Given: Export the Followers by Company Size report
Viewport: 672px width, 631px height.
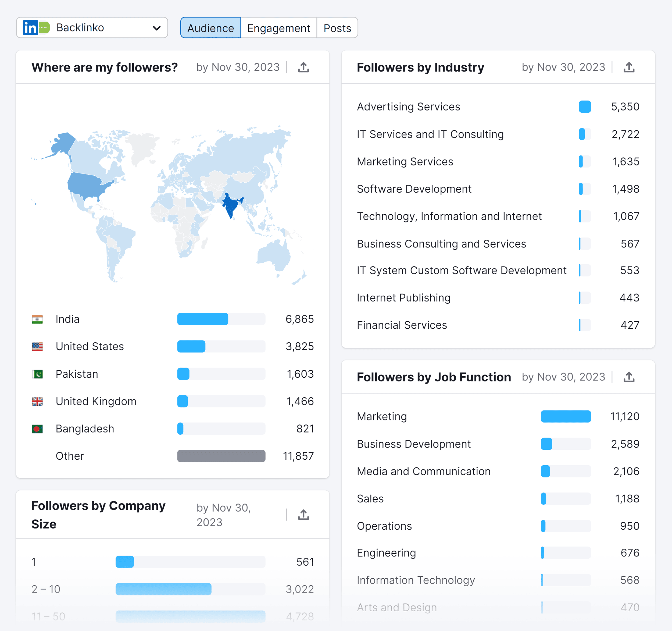Looking at the screenshot, I should (303, 515).
